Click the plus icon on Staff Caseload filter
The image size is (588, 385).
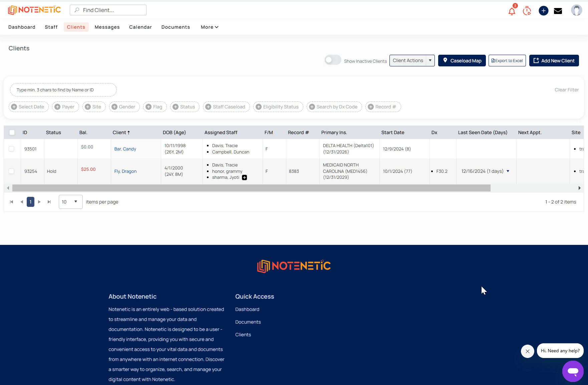click(208, 107)
